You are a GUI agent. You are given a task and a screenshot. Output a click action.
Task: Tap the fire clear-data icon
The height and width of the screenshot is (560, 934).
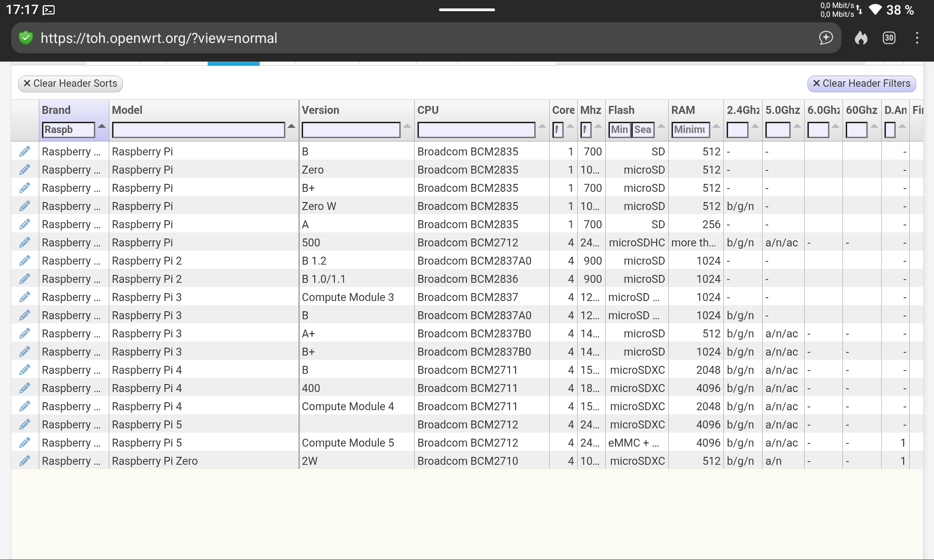coord(861,38)
